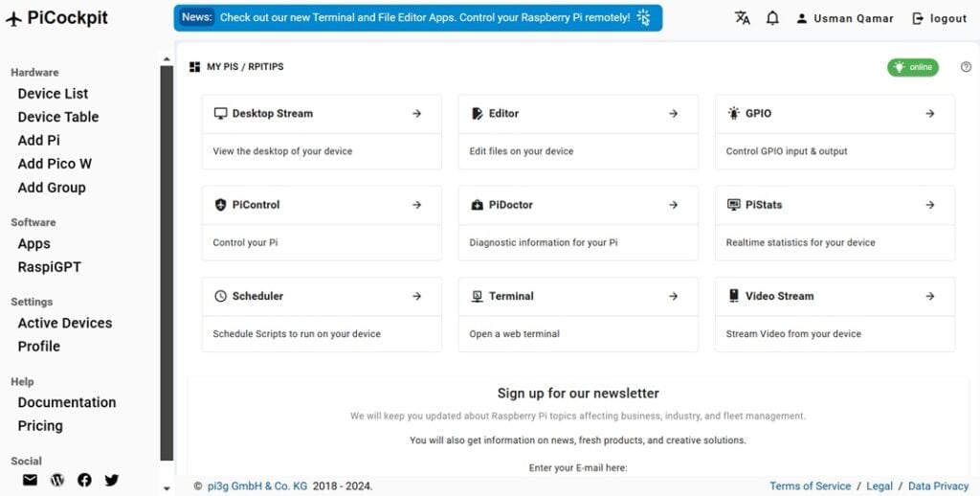Viewport: 980px width, 496px height.
Task: Open the Twitter social icon
Action: [x=112, y=480]
